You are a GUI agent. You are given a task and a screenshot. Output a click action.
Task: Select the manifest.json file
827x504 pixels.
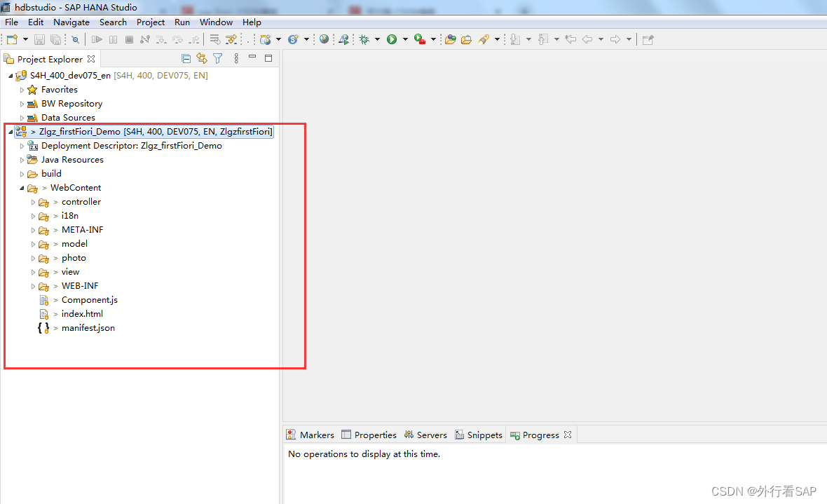tap(88, 328)
